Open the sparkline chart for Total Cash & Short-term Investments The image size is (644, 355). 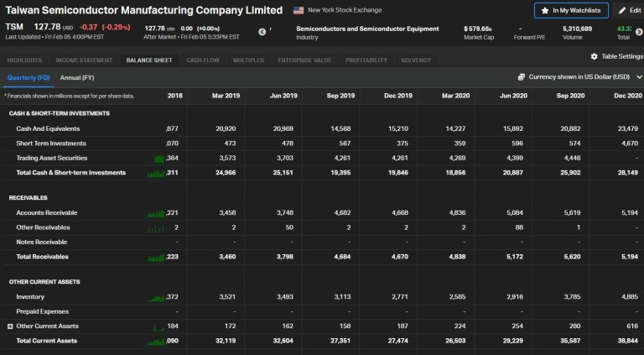[156, 174]
